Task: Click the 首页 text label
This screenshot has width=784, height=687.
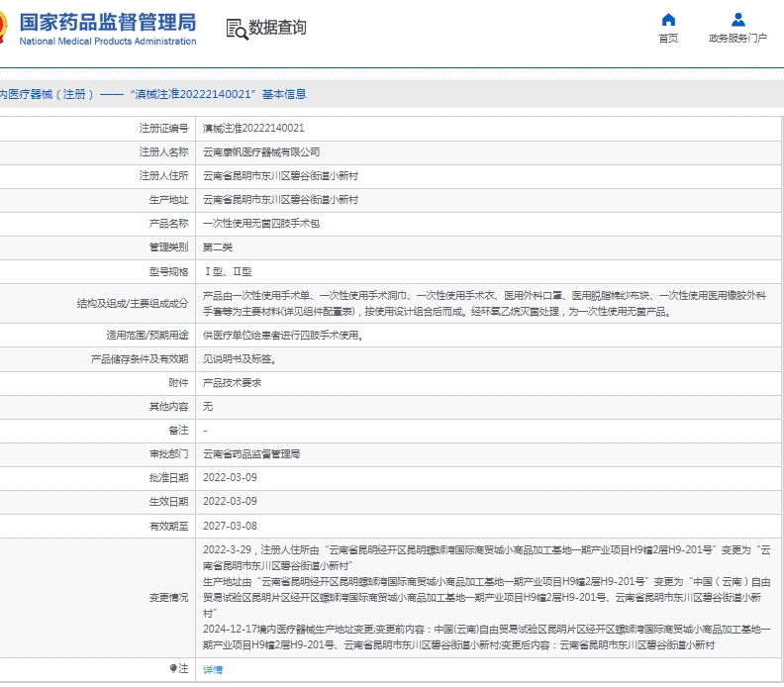Action: [668, 38]
